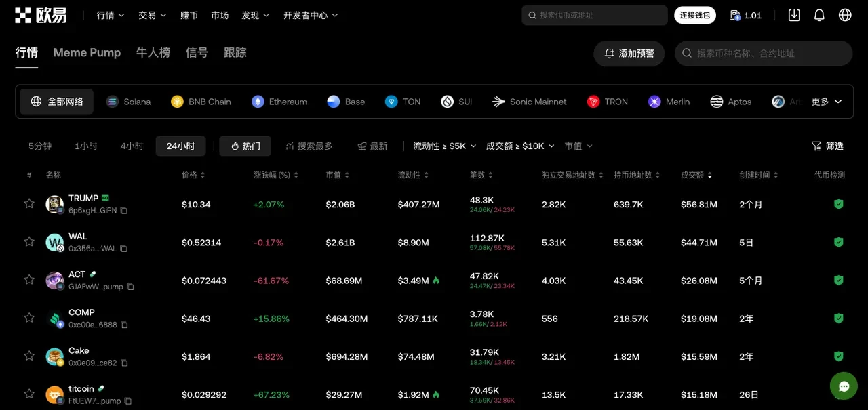Open the chat support bubble
This screenshot has height=410, width=868.
coord(844,386)
